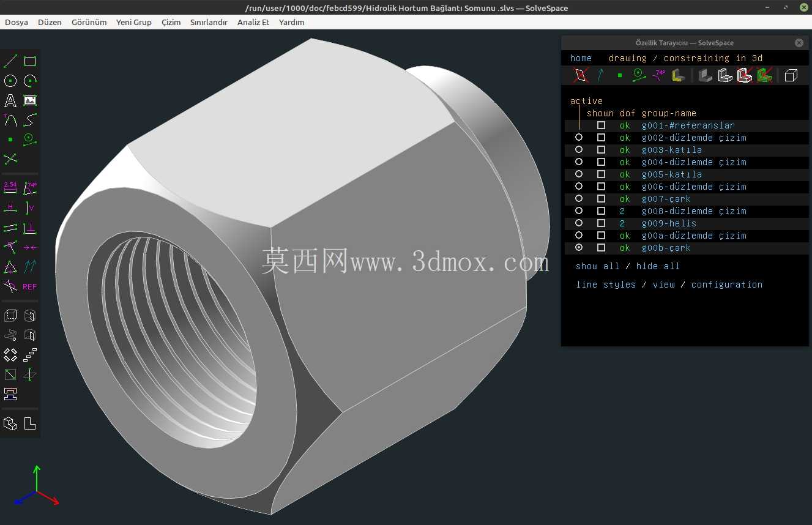Viewport: 812px width, 525px height.
Task: Apply the vertical (V) constraint
Action: coord(30,208)
